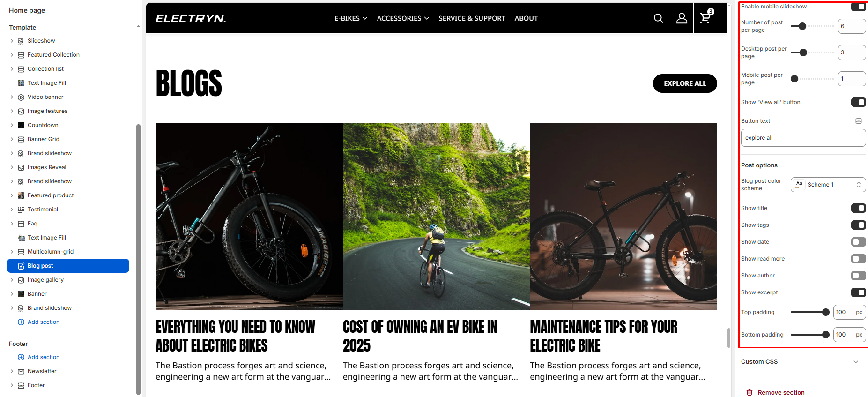Click the trash icon for Remove section

click(x=749, y=392)
